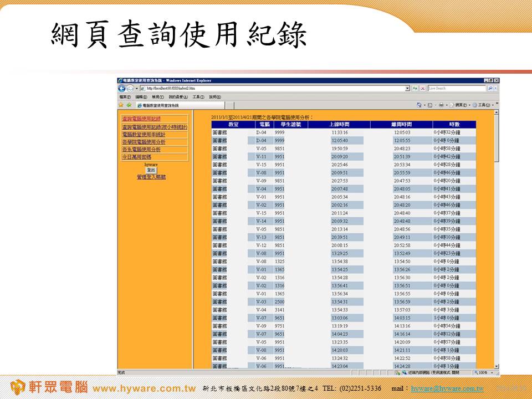
Task: Click the Live Search magnifier icon
Action: pyautogui.click(x=490, y=89)
